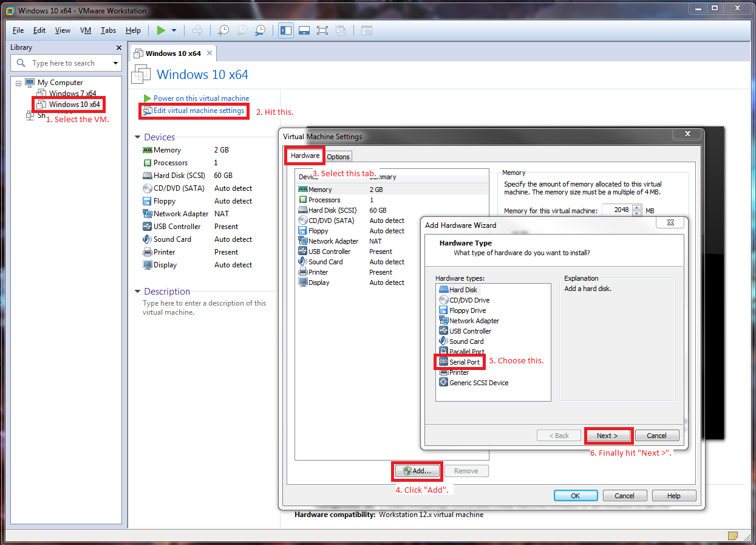This screenshot has height=545, width=756.
Task: Click Power on this virtual machine link
Action: pyautogui.click(x=201, y=98)
